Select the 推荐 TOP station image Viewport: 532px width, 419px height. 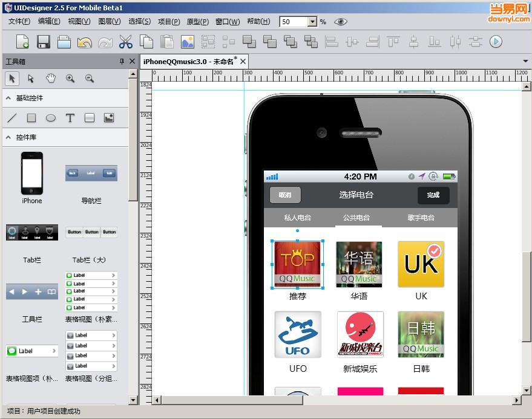pyautogui.click(x=297, y=264)
